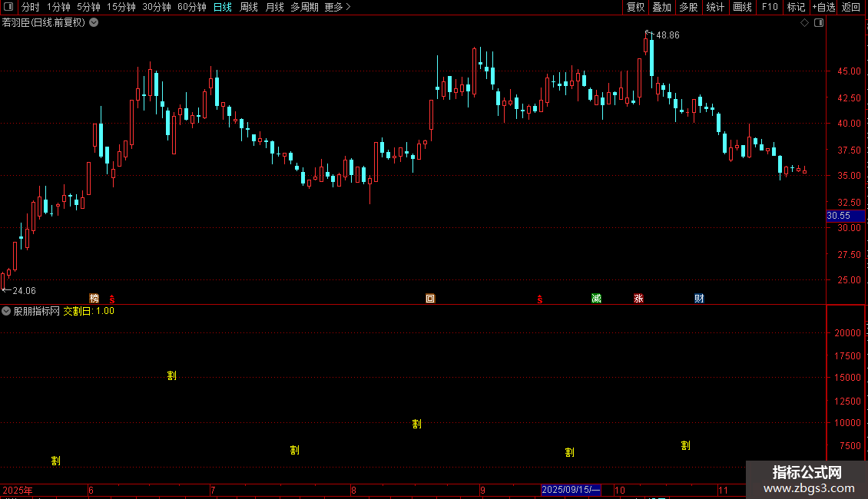Click the 24.06 low price label
Viewport: 868px width, 499px height.
(x=25, y=291)
